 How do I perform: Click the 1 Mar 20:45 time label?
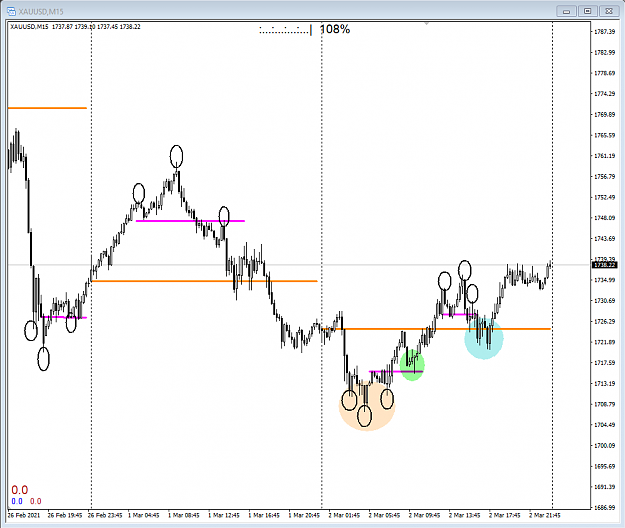point(304,515)
